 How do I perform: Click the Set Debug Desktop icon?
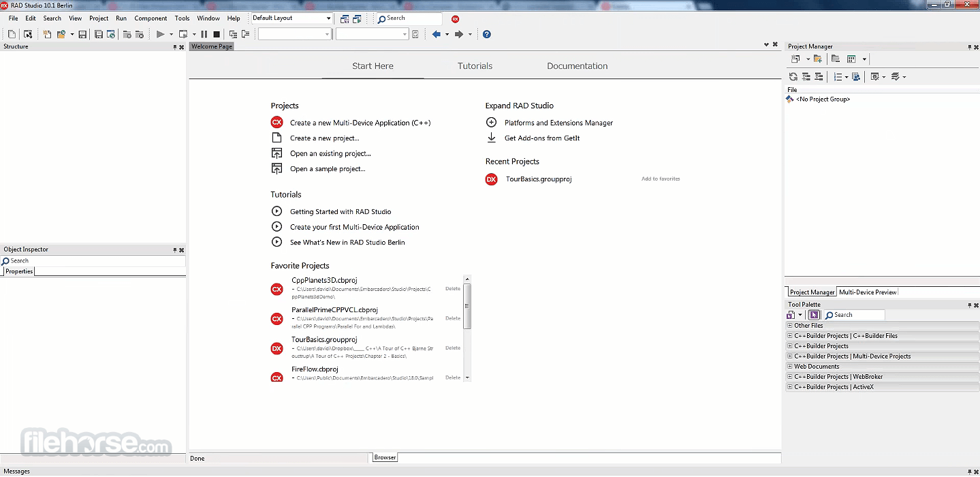pyautogui.click(x=357, y=18)
